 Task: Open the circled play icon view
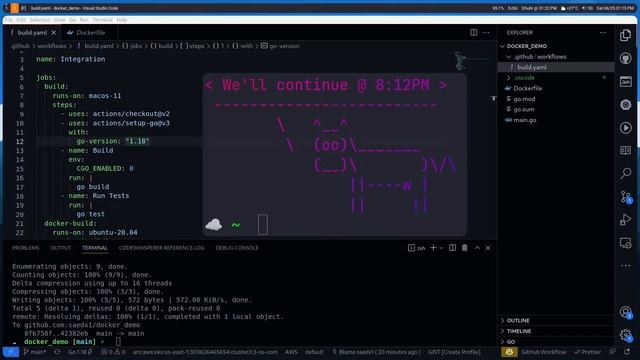625,128
